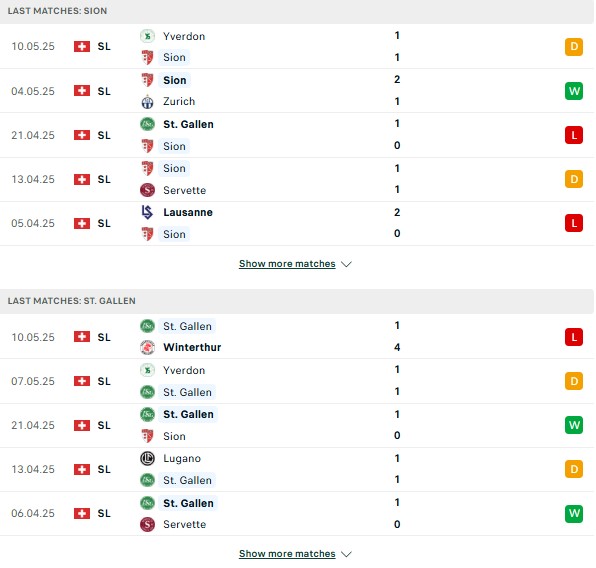Click the Swiss flag next to 04.05.25 match
Viewport: 596px width, 568px height.
pos(82,91)
